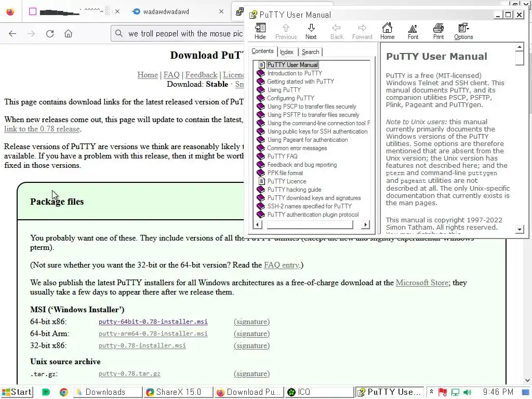Open Getting started with PuTTY book icon

coord(261,82)
